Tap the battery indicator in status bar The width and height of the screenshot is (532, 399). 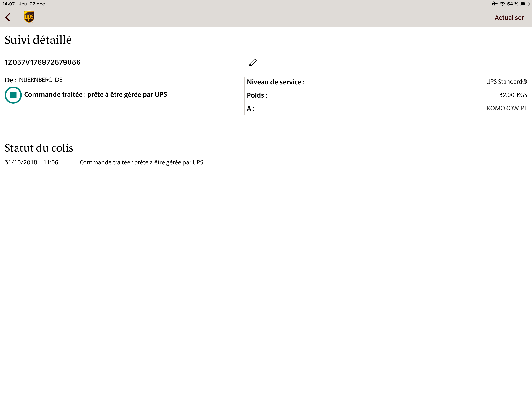pyautogui.click(x=525, y=4)
